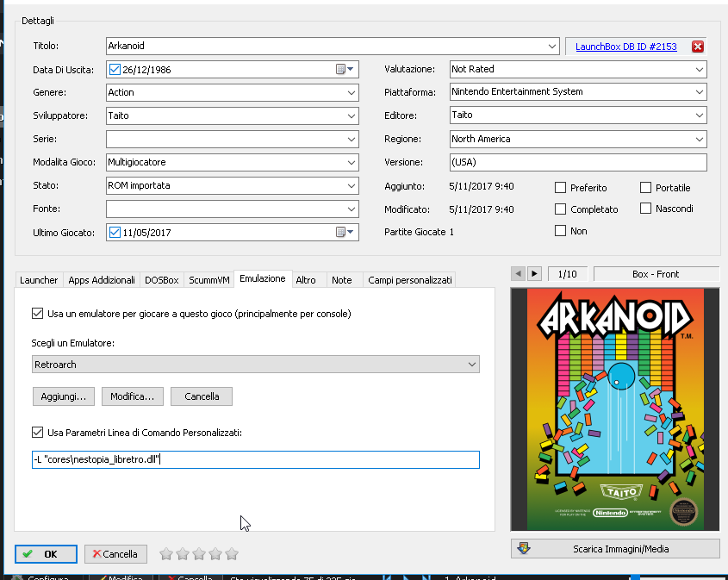Select the Emulazione tab
728x580 pixels.
(x=263, y=278)
